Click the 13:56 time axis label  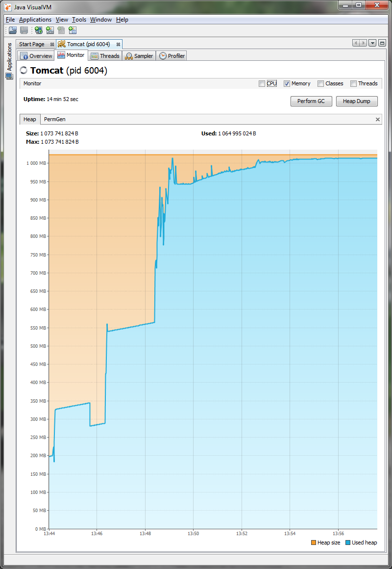click(338, 534)
